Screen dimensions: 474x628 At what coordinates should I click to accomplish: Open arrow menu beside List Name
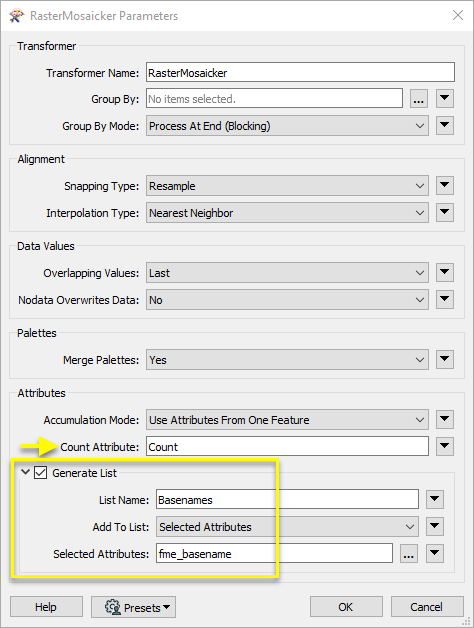point(435,499)
